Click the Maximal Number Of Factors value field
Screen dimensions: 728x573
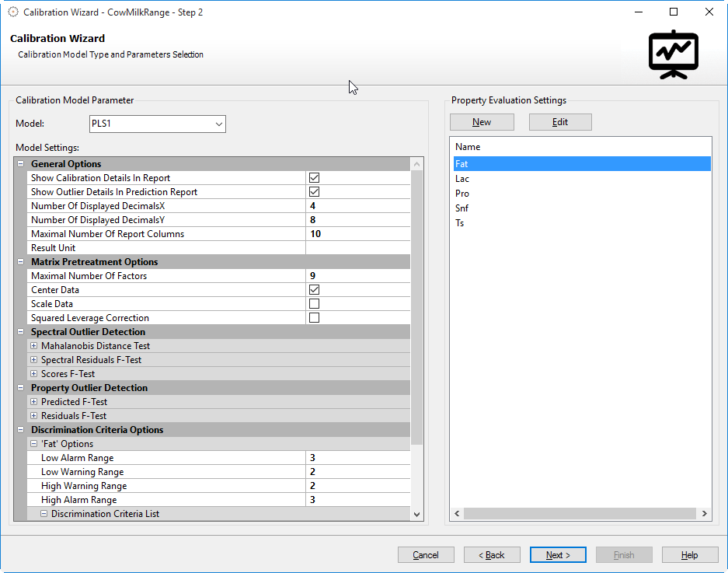tap(357, 276)
